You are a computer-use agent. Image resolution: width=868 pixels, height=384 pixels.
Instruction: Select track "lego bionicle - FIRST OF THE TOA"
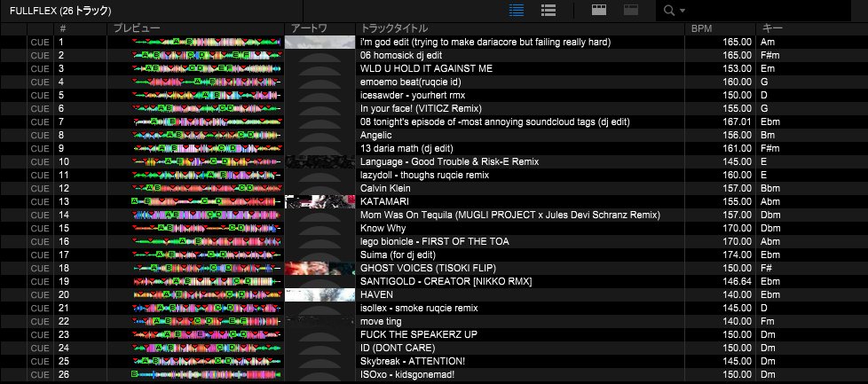[435, 241]
